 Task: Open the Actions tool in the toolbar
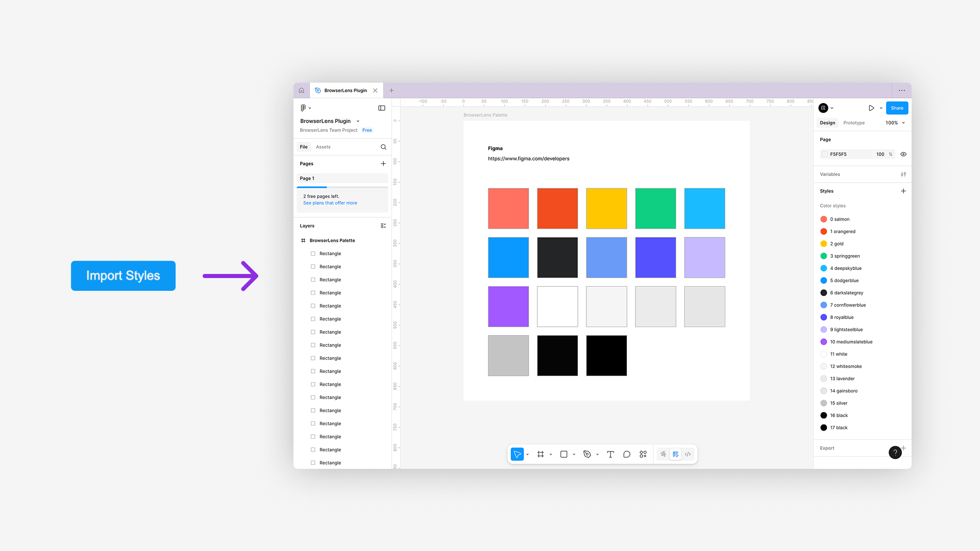pyautogui.click(x=643, y=454)
